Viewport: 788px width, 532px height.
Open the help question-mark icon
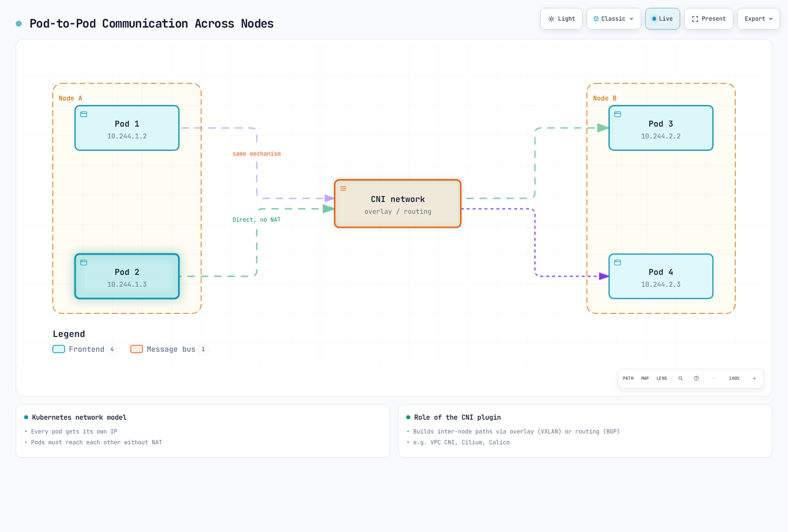[x=696, y=378]
